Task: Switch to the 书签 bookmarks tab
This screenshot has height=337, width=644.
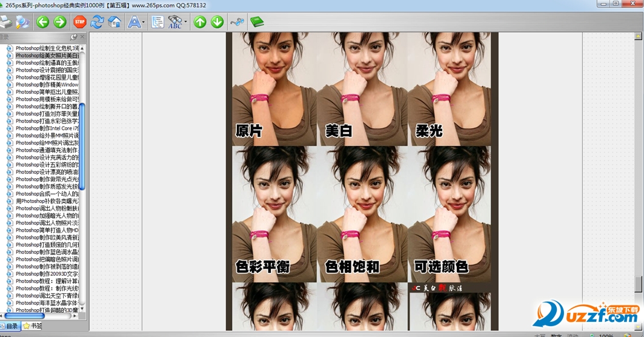Action: 33,326
